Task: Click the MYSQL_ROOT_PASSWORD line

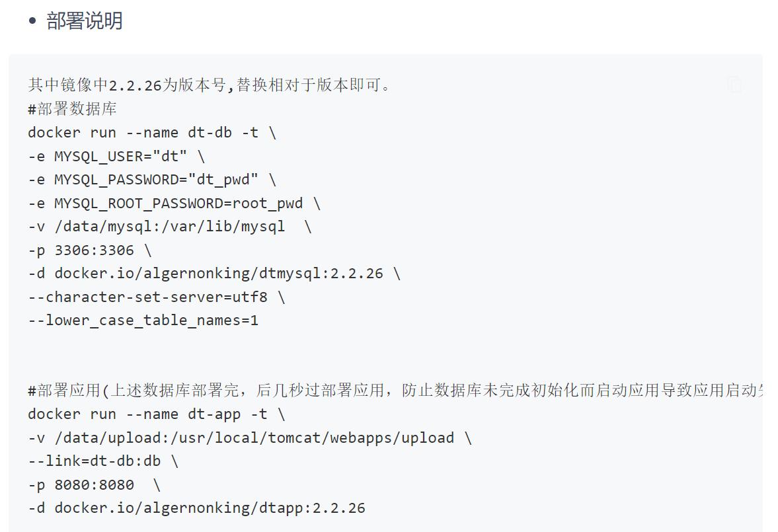Action: [x=174, y=204]
